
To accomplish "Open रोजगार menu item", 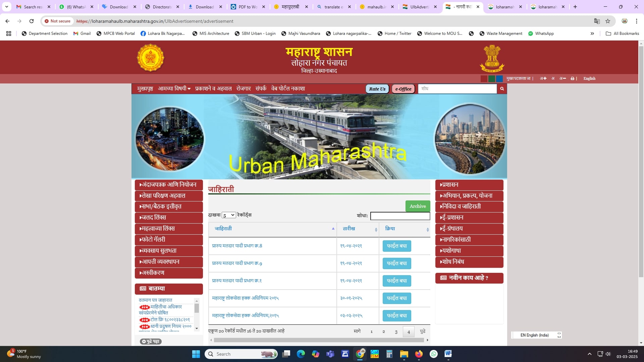I will [244, 88].
